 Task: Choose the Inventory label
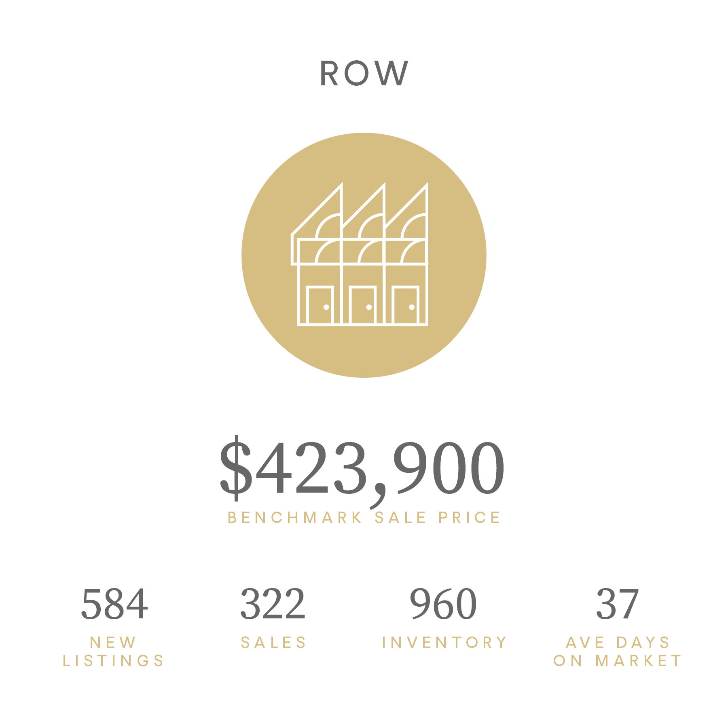point(444,642)
